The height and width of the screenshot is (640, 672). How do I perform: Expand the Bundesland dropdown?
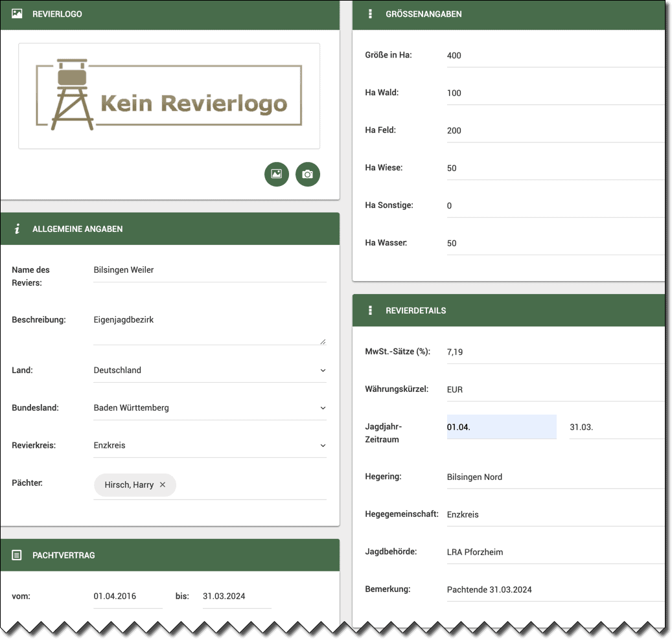tap(209, 408)
